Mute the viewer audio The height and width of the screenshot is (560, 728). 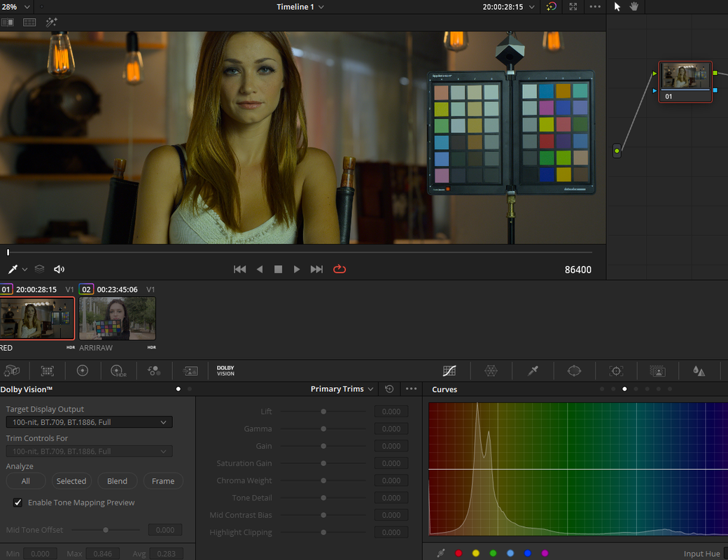coord(59,269)
